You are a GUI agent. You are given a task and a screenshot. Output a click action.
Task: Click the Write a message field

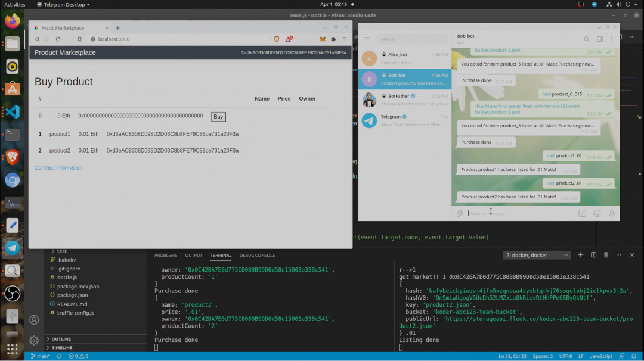click(522, 213)
